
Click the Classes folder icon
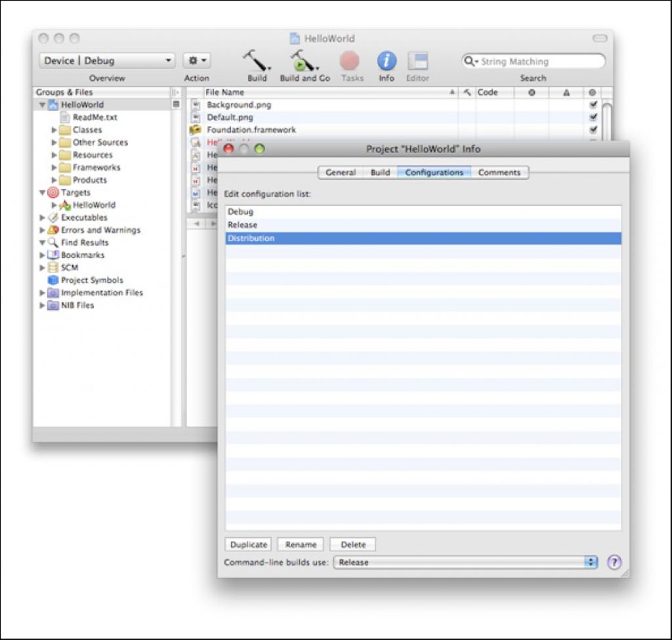[65, 130]
